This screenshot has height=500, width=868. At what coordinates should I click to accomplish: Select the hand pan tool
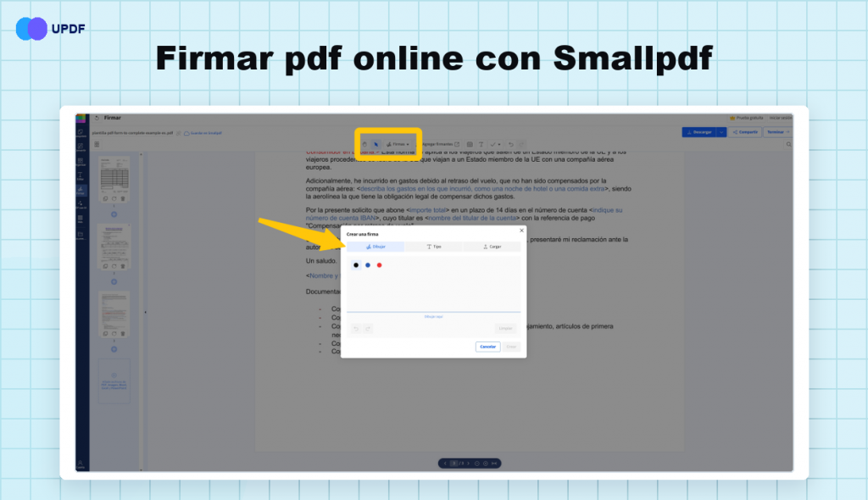click(x=364, y=145)
